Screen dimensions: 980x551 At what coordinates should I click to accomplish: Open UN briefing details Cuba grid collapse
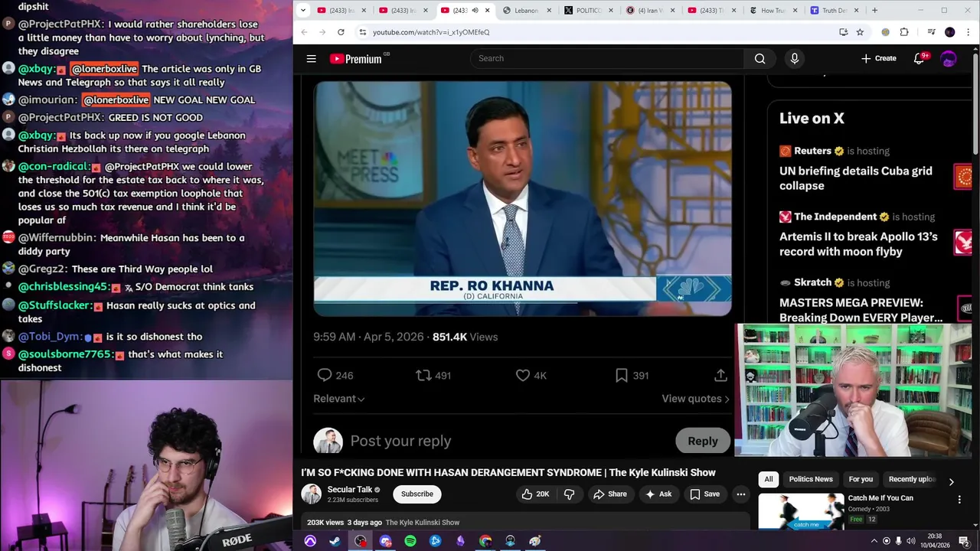pos(856,178)
